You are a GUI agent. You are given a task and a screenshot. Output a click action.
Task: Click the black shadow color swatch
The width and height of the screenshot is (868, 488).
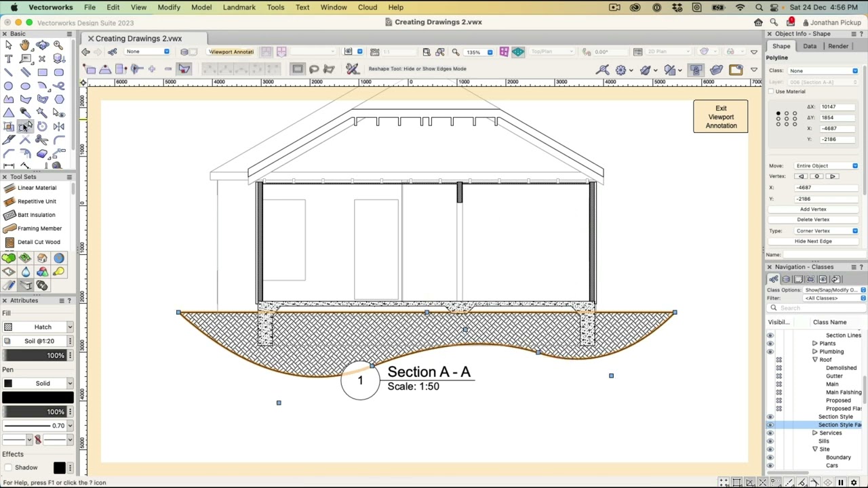pyautogui.click(x=59, y=468)
